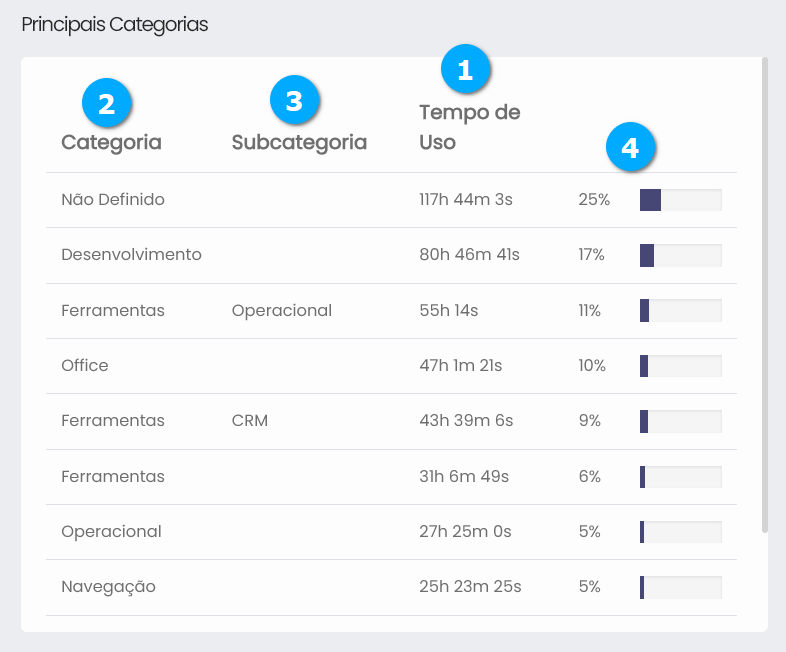Viewport: 786px width, 652px height.
Task: Select the Office category row
Action: pyautogui.click(x=85, y=366)
